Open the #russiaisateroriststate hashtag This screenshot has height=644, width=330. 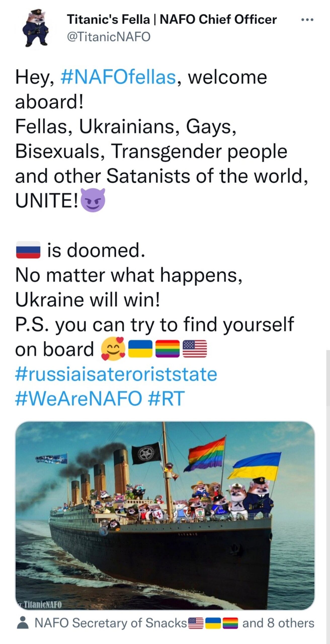pyautogui.click(x=116, y=374)
